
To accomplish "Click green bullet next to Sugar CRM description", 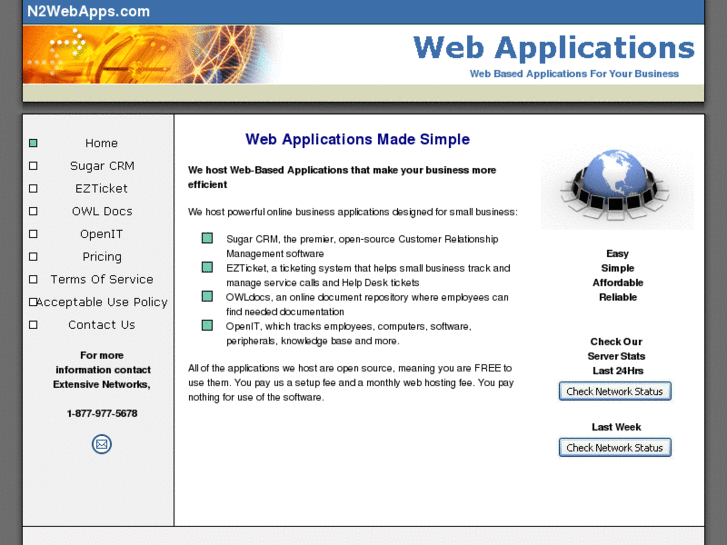I will (207, 238).
